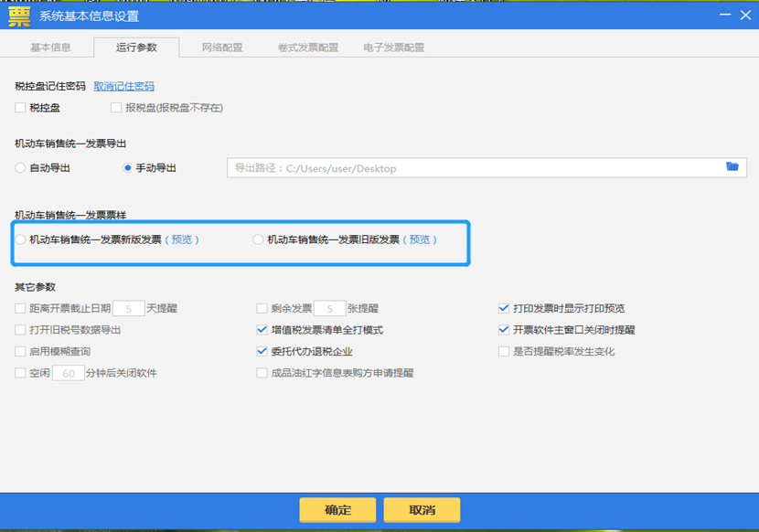This screenshot has height=532, width=759.
Task: Switch to the 电子发票配置 tab
Action: [393, 48]
